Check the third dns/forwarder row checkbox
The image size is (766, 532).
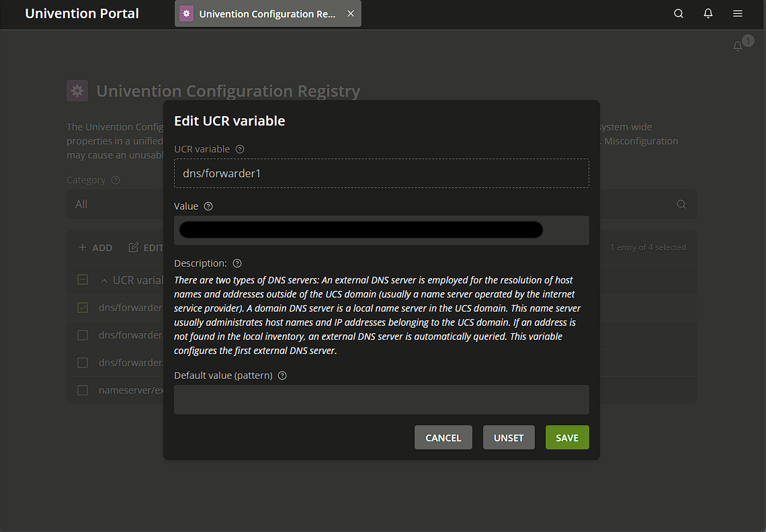(x=83, y=363)
